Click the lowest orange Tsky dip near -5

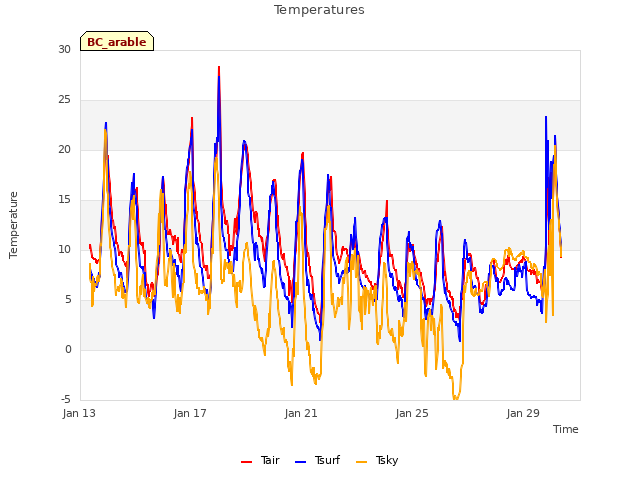point(456,398)
